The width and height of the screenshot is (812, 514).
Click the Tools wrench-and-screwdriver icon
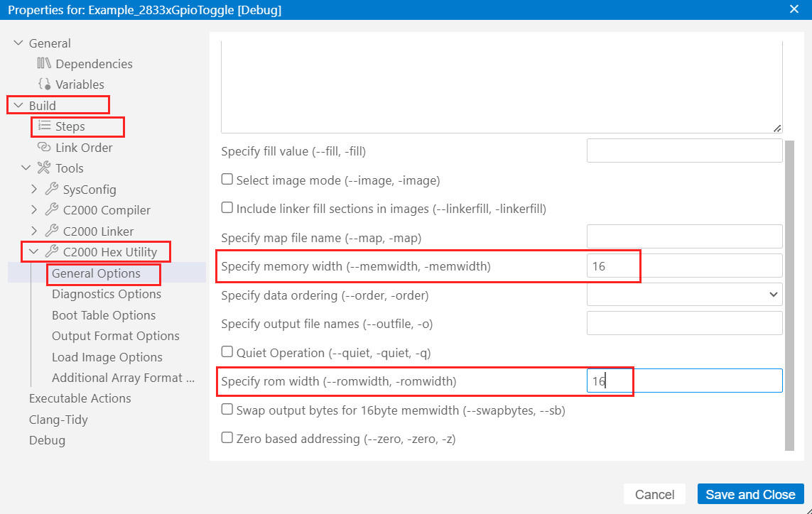pos(44,168)
